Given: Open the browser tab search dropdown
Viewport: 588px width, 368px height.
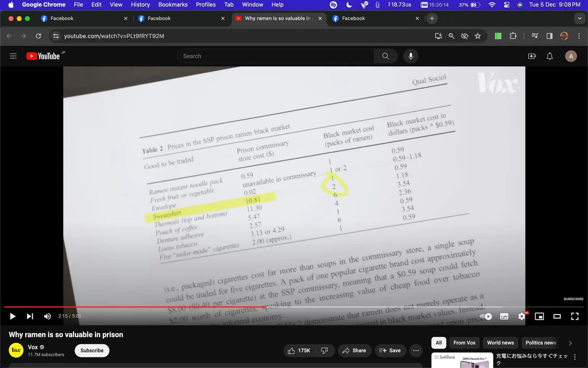Looking at the screenshot, I should (579, 18).
